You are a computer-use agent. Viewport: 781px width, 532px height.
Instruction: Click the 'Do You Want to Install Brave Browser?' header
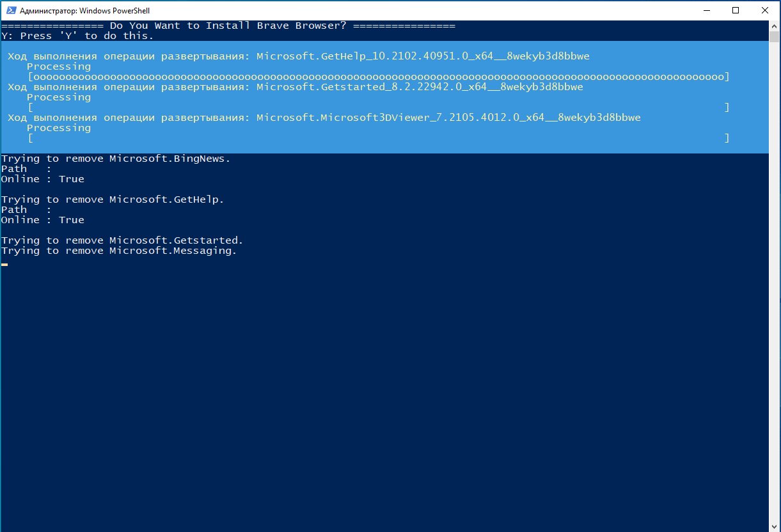click(x=228, y=26)
